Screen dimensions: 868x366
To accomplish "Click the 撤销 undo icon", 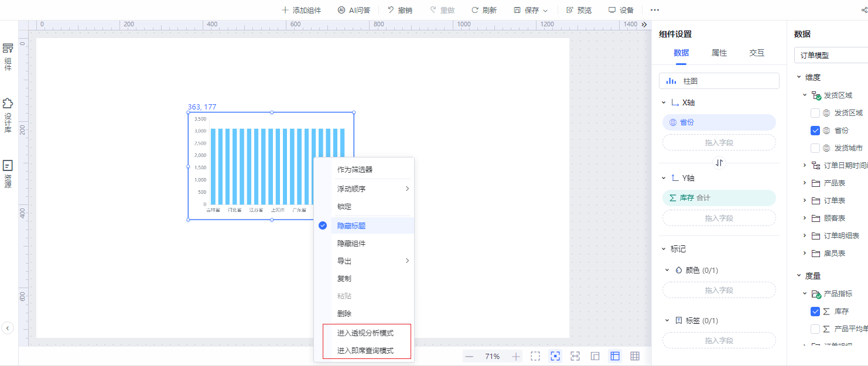I will (391, 10).
